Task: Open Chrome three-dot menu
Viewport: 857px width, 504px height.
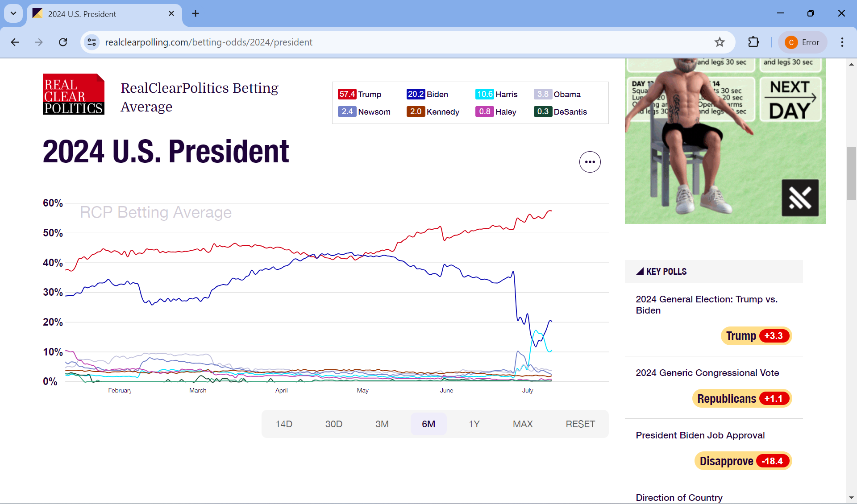Action: click(x=842, y=42)
